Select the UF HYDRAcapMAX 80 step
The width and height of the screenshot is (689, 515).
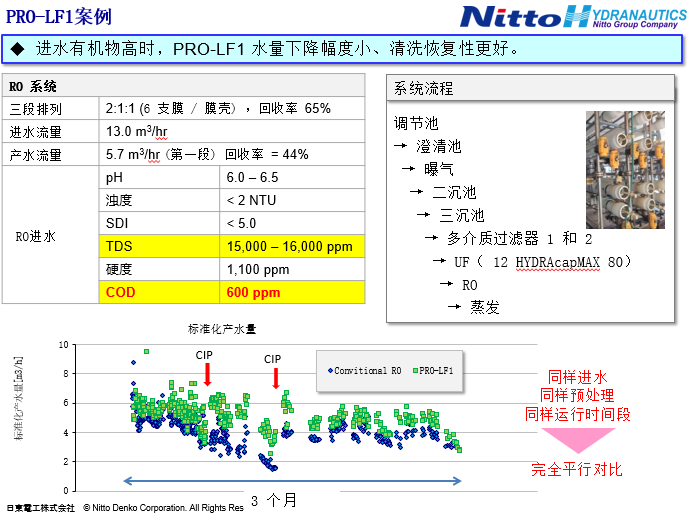coord(543,262)
